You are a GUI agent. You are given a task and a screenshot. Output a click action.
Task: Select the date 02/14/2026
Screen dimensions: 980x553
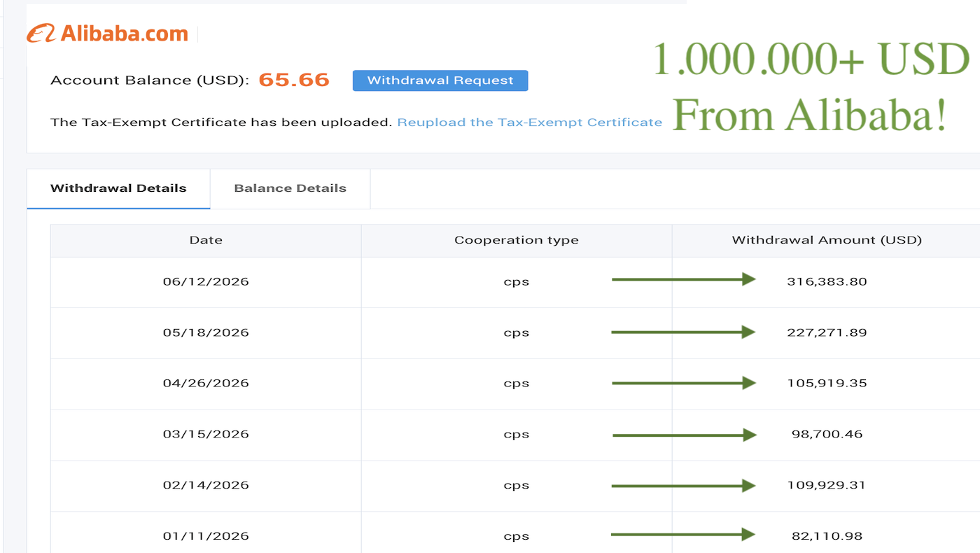(x=206, y=485)
